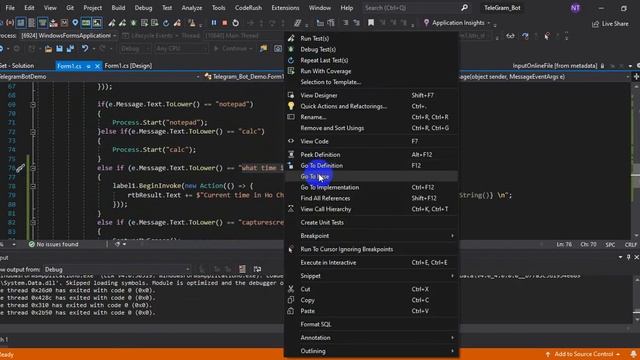Collapse the else-if block checking "calc"

[33, 132]
